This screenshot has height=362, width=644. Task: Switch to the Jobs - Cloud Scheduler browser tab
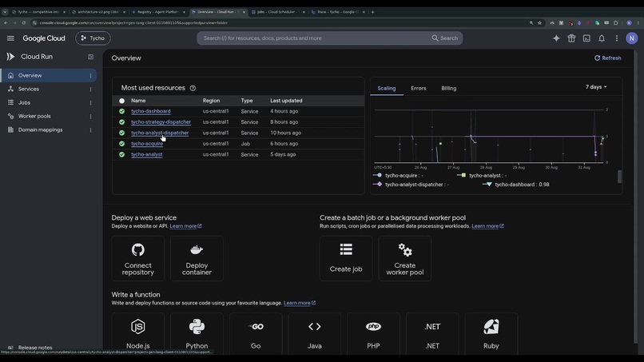277,12
